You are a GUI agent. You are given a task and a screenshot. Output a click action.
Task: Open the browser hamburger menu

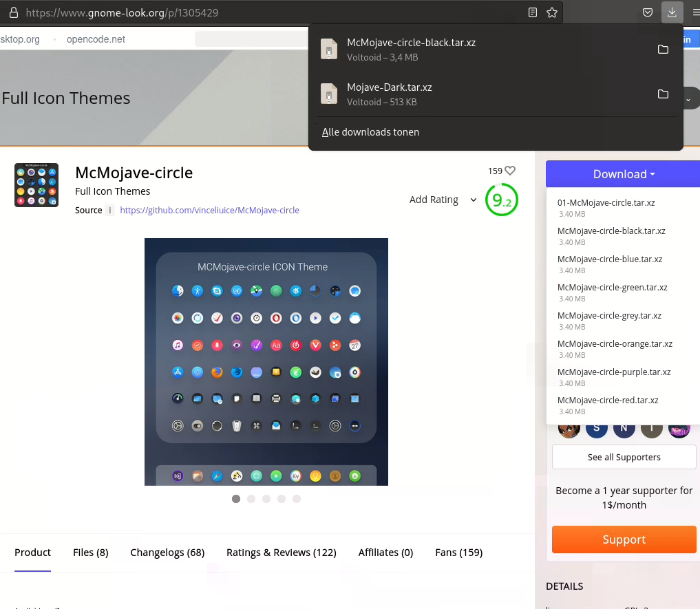pos(696,12)
